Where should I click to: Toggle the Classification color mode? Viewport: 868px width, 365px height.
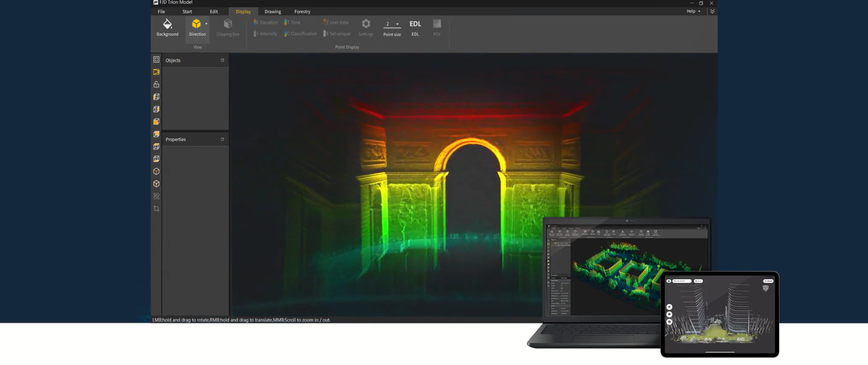click(x=301, y=33)
